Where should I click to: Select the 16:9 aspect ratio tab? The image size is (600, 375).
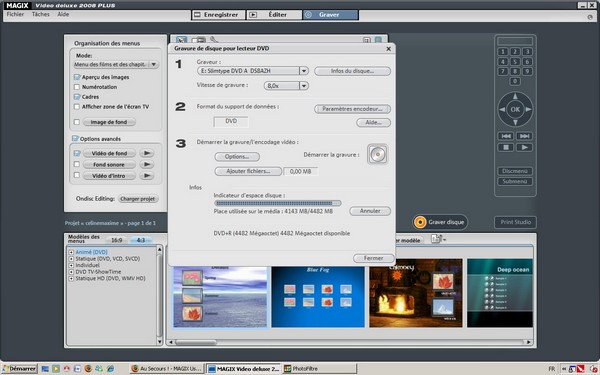point(117,240)
